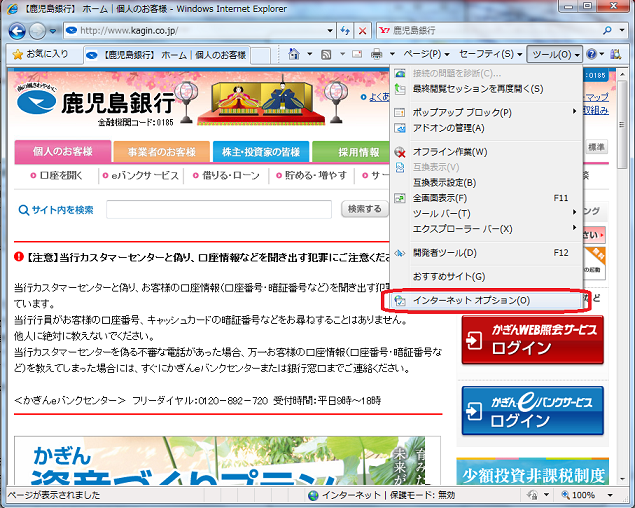Image resolution: width=635 pixels, height=508 pixels.
Task: Expand the Home button dropdown arrow
Action: [309, 54]
